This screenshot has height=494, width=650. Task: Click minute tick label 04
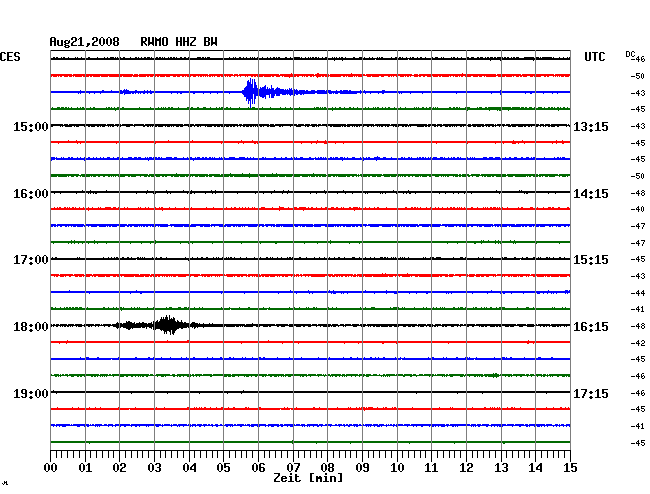[189, 467]
